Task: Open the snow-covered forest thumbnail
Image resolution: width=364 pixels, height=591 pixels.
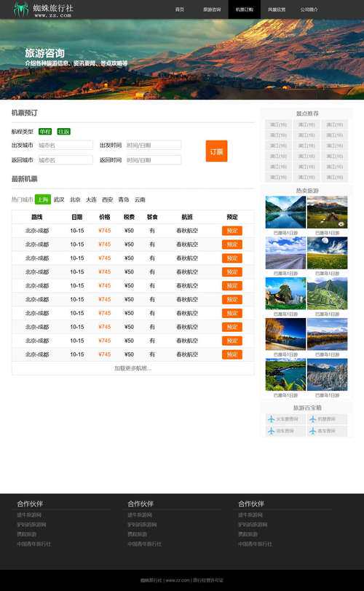Action: 327,375
